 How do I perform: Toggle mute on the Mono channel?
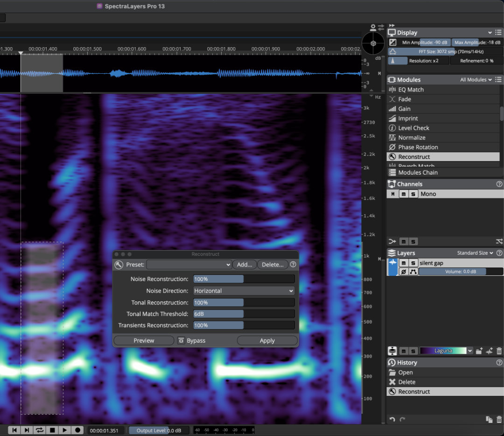coord(403,194)
